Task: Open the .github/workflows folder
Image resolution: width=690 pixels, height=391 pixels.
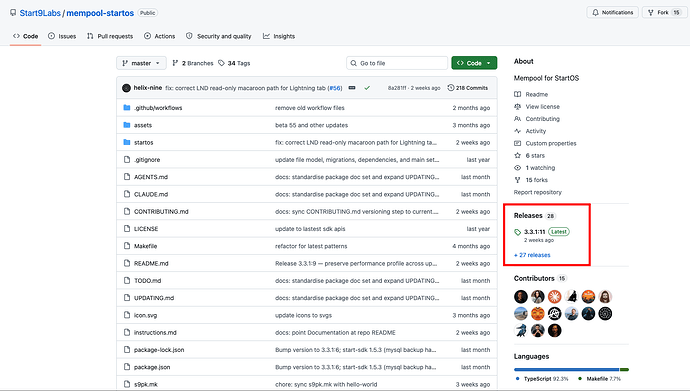Action: (158, 108)
